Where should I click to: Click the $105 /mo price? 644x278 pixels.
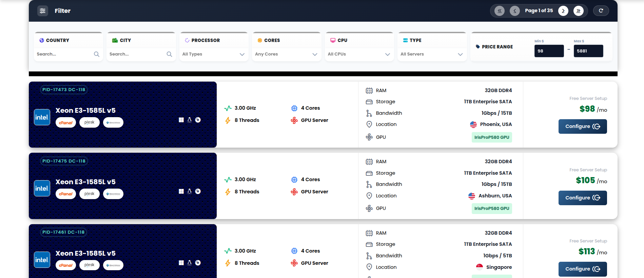point(591,180)
